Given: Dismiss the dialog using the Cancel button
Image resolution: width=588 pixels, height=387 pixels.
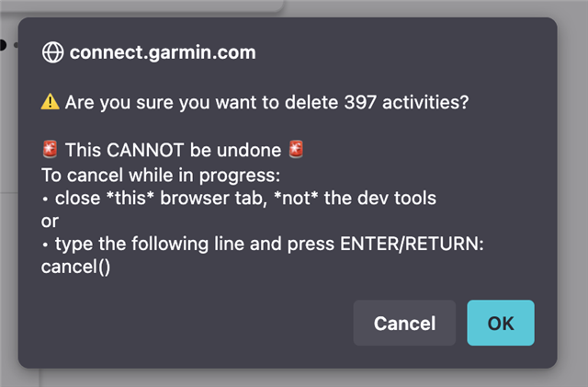Looking at the screenshot, I should click(404, 323).
